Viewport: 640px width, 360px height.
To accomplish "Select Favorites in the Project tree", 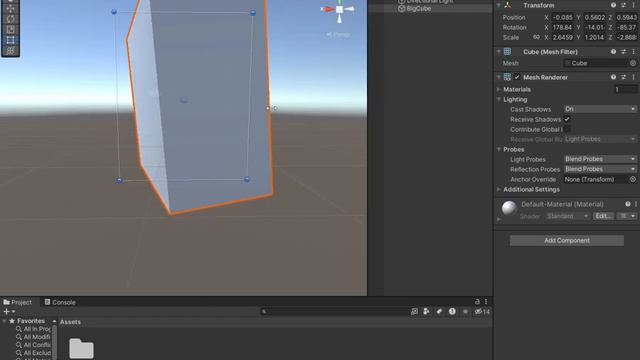I will [31, 321].
